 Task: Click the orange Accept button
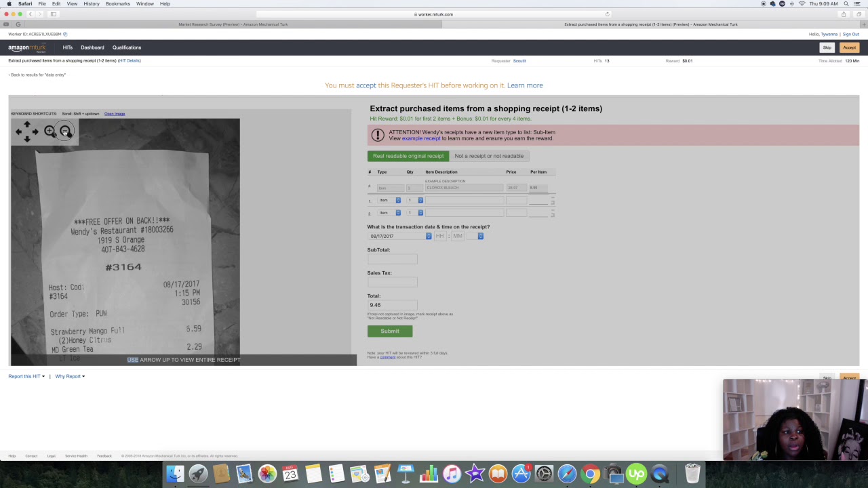tap(849, 47)
